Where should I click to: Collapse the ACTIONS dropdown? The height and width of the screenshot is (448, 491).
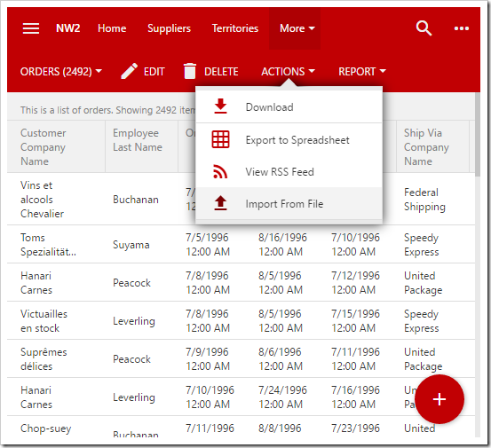pyautogui.click(x=288, y=72)
